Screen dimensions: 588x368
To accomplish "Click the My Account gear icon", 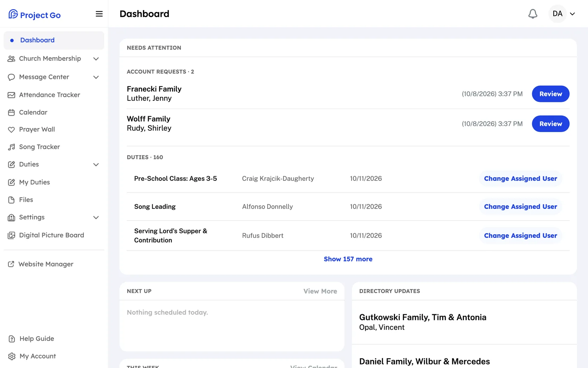I will click(x=12, y=356).
